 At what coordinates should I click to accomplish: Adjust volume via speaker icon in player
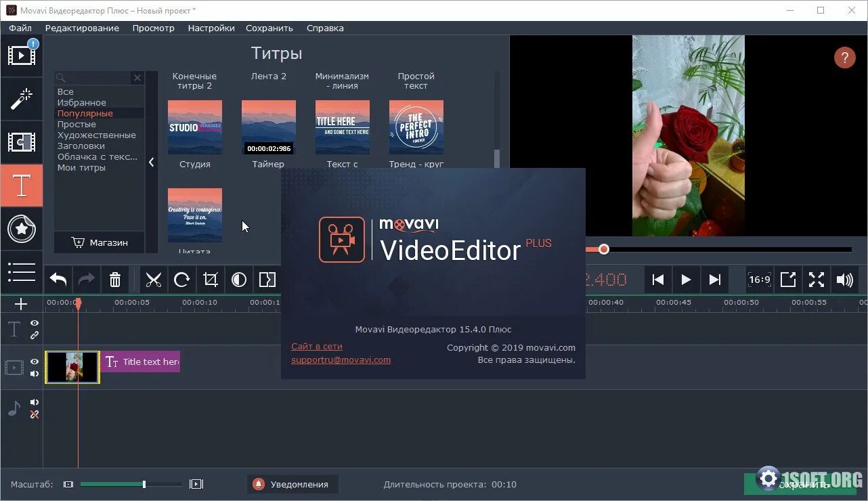[x=845, y=280]
